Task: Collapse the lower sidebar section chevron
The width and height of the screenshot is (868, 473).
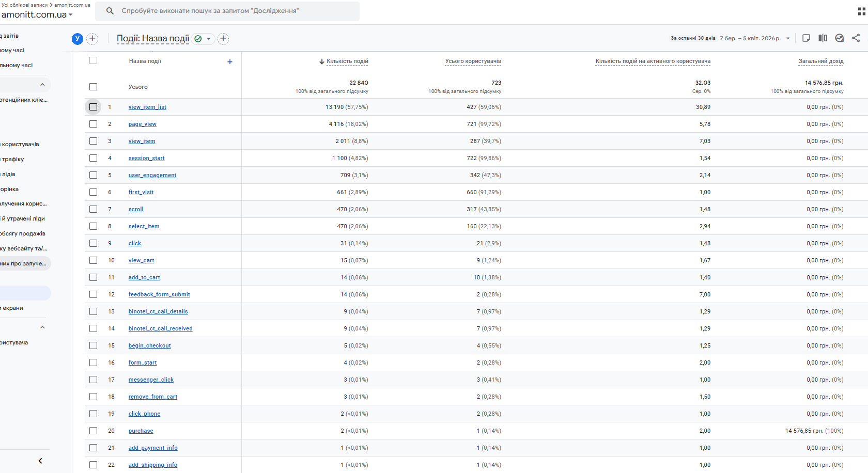Action: 42,327
